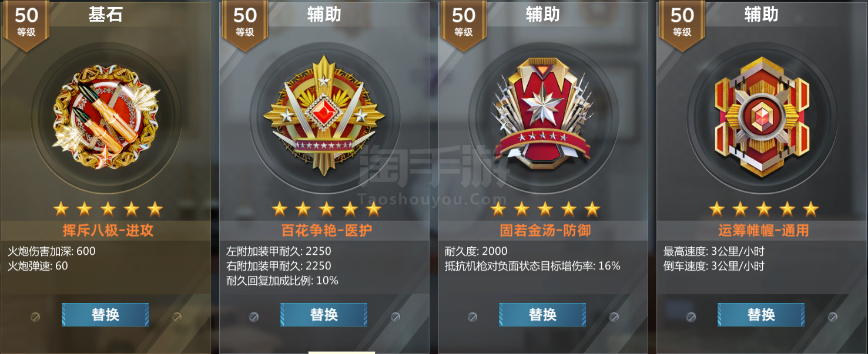Open 辅助 header above 百花争艳 card
The image size is (868, 354).
point(324,15)
